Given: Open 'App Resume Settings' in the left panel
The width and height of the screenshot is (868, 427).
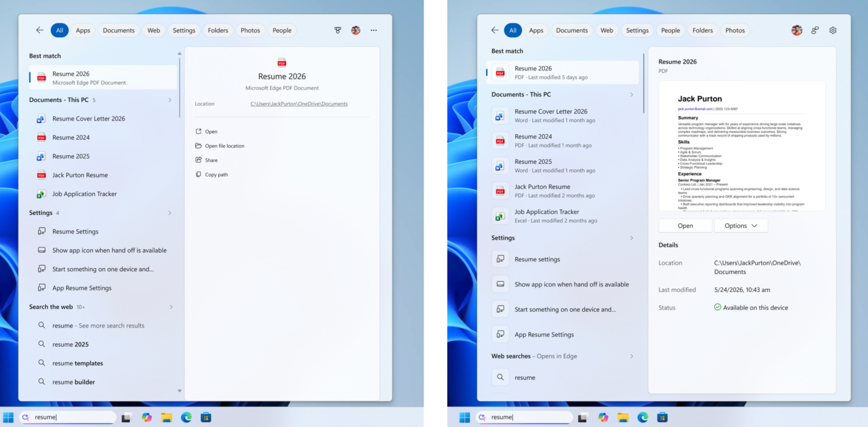Looking at the screenshot, I should pos(103,288).
